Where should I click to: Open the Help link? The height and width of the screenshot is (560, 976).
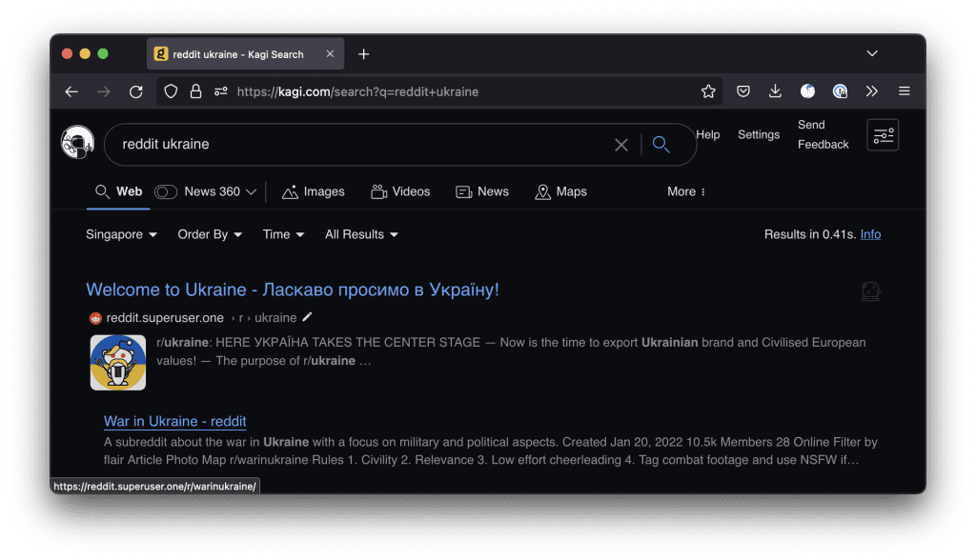[708, 134]
